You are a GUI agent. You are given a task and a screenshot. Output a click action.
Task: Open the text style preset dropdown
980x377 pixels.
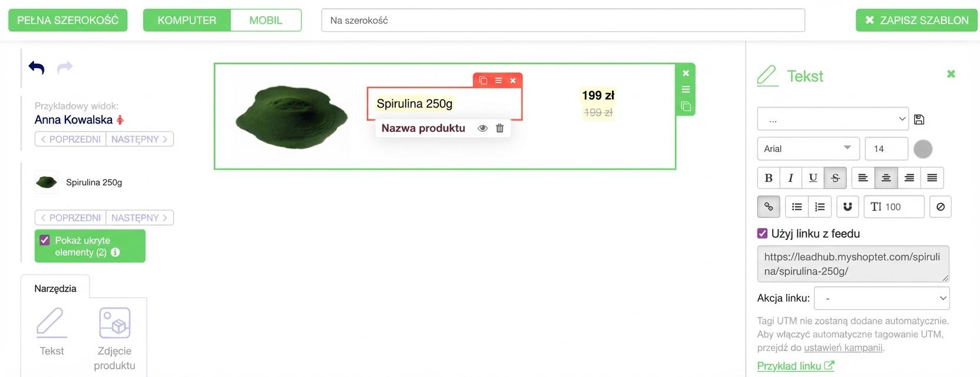coord(833,119)
